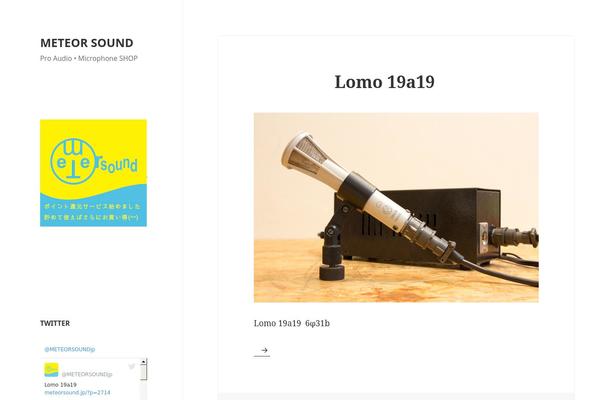Image resolution: width=600 pixels, height=400 pixels.
Task: Click the 'Lomo 19a19 6φ31b' caption text
Action: point(292,323)
